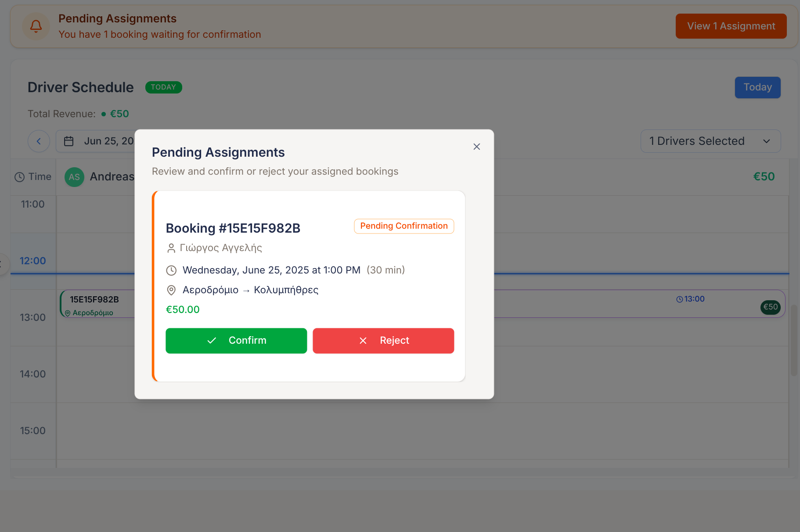Viewport: 800px width, 532px height.
Task: Jump to Today in schedule
Action: [757, 87]
